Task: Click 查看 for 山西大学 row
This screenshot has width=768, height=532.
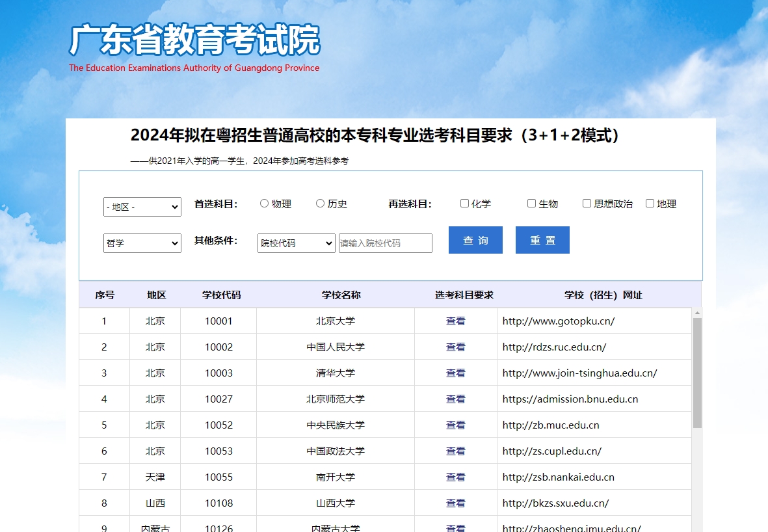Action: pos(455,502)
